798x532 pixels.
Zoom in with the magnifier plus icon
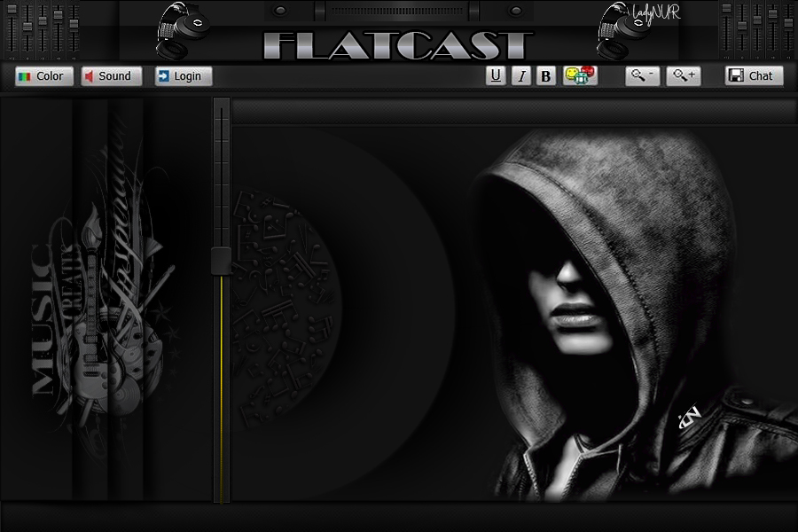coord(684,76)
